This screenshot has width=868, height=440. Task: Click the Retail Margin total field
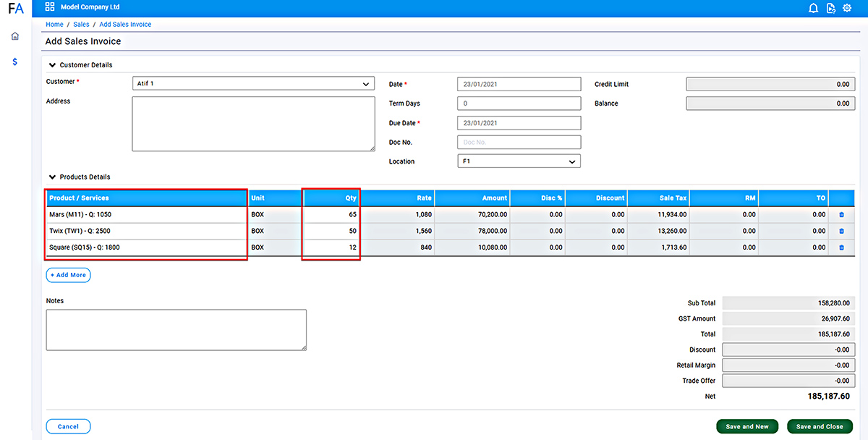788,365
